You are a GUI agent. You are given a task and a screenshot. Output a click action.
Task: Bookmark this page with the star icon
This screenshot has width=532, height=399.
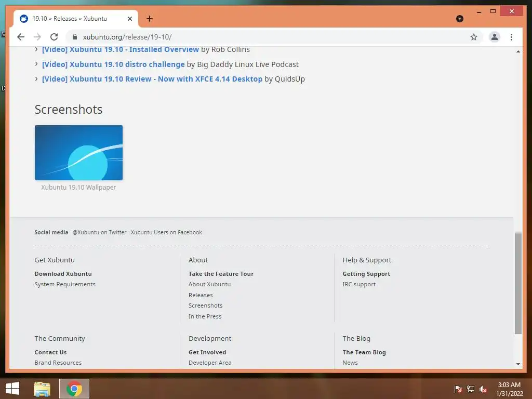pyautogui.click(x=474, y=37)
